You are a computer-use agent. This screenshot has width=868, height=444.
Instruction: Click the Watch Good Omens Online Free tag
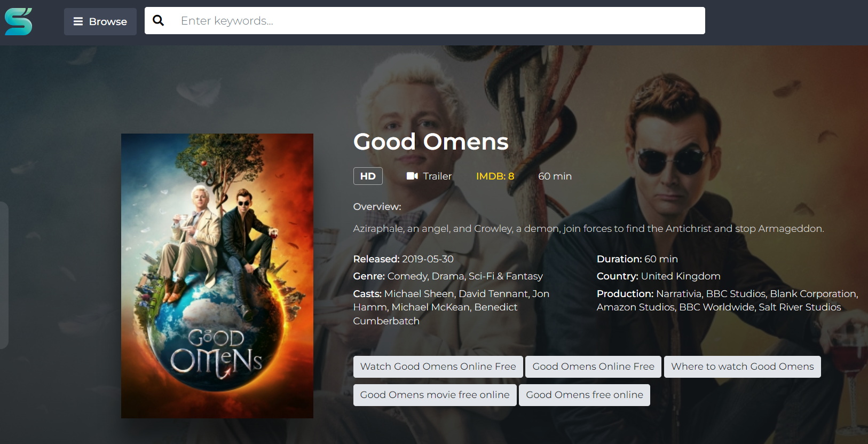pyautogui.click(x=438, y=367)
